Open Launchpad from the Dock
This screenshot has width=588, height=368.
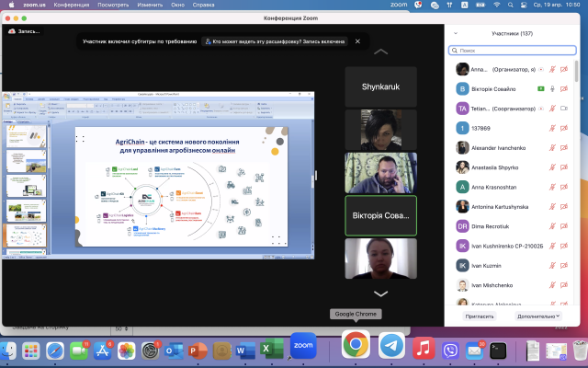[x=30, y=351]
